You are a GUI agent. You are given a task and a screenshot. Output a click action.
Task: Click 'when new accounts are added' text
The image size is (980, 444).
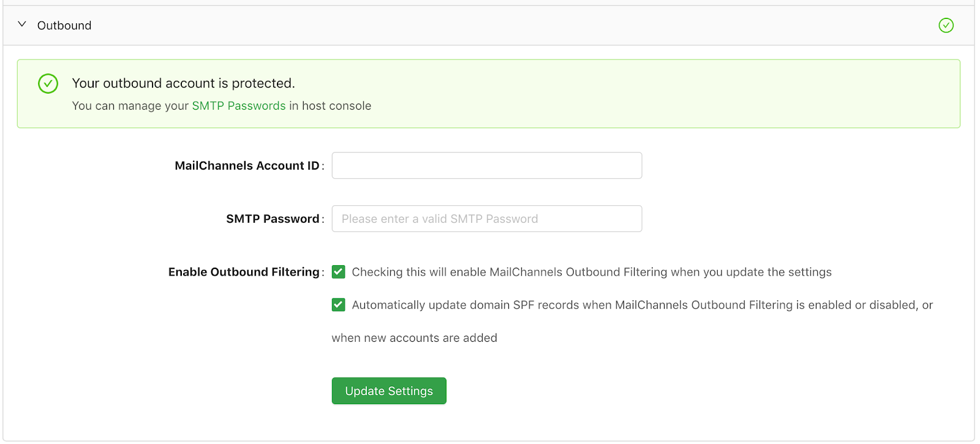coord(415,337)
